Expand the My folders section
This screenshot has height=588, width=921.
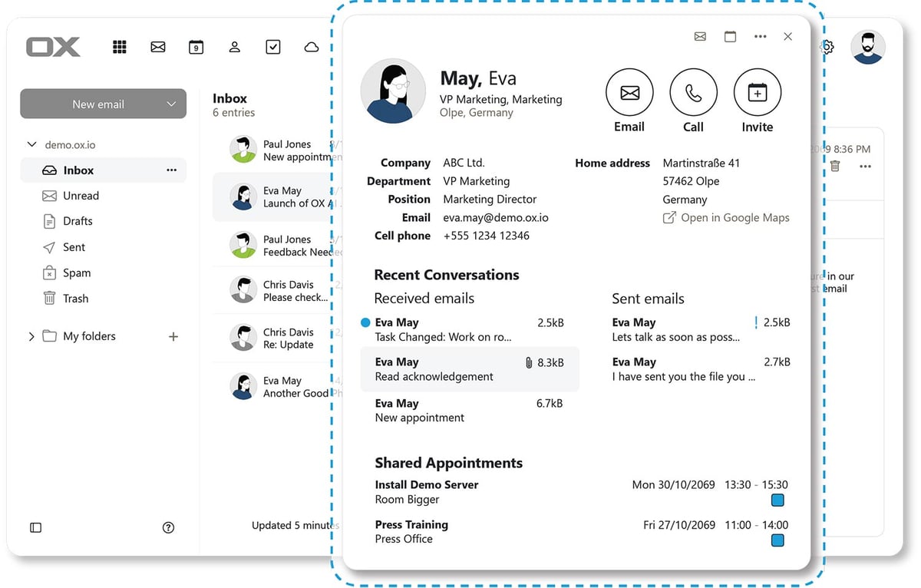coord(31,336)
